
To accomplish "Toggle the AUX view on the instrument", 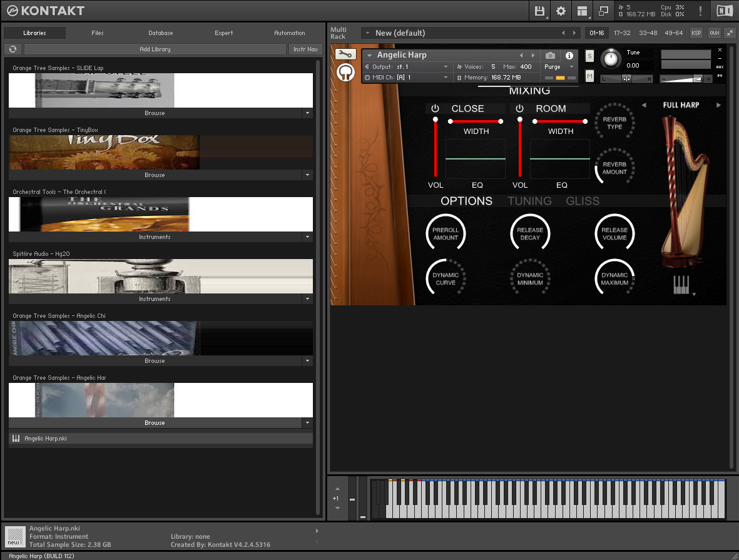I will tap(720, 67).
